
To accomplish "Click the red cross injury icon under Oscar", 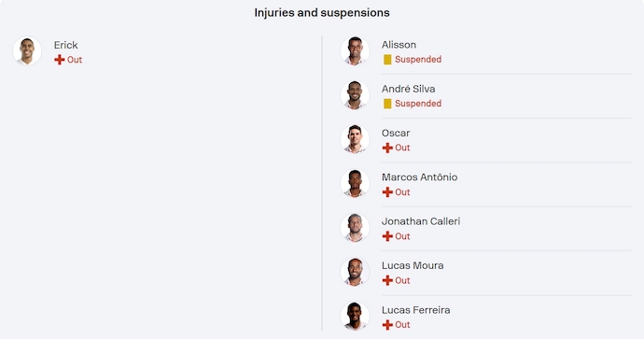I will coord(387,148).
